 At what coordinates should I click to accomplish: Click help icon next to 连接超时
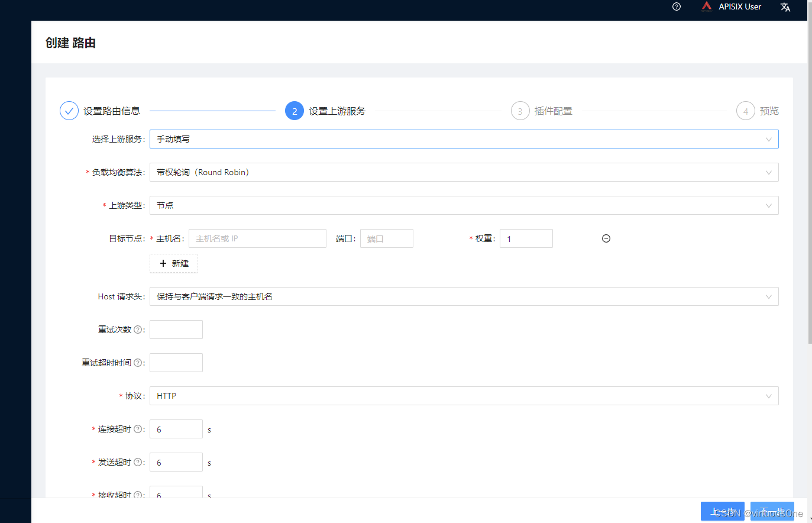click(138, 429)
